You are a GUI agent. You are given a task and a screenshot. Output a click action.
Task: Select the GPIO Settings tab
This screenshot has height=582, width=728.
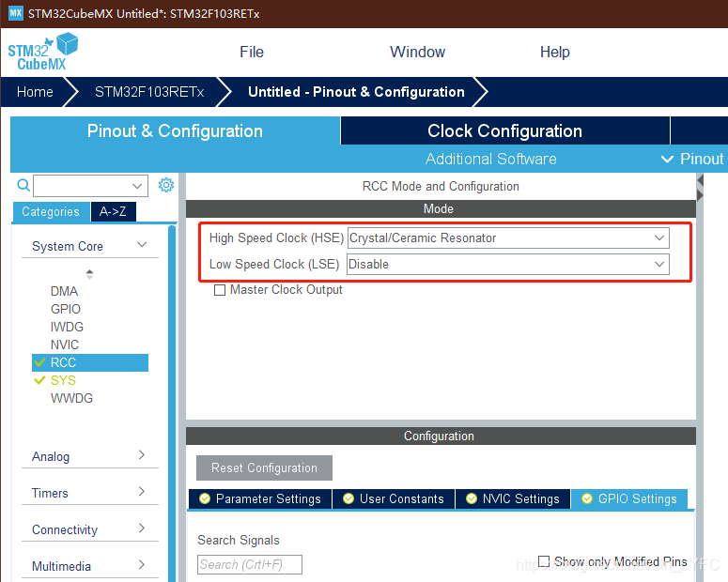point(629,498)
